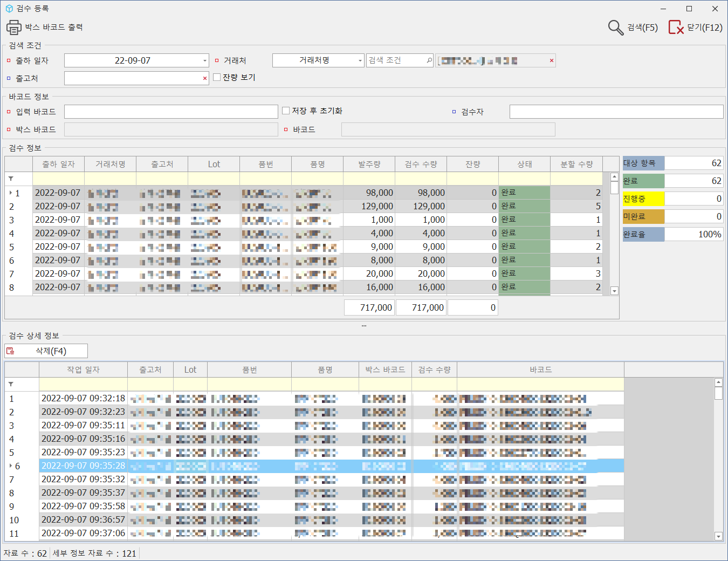Click the 발주량 total 717,000 footer cell
The image size is (728, 561).
click(369, 307)
